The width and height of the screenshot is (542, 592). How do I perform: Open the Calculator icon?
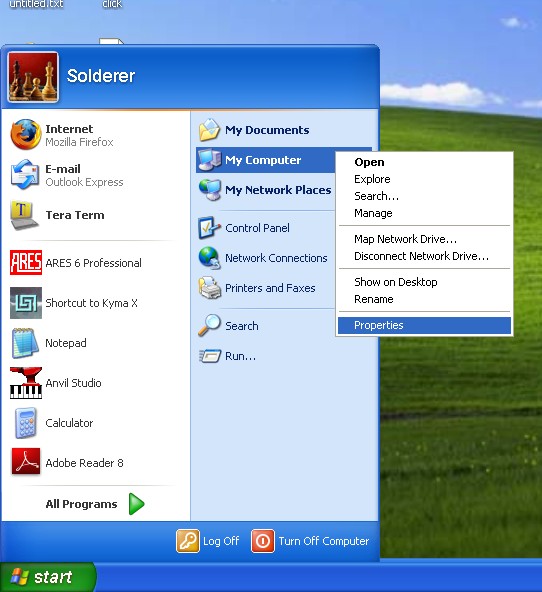point(26,423)
